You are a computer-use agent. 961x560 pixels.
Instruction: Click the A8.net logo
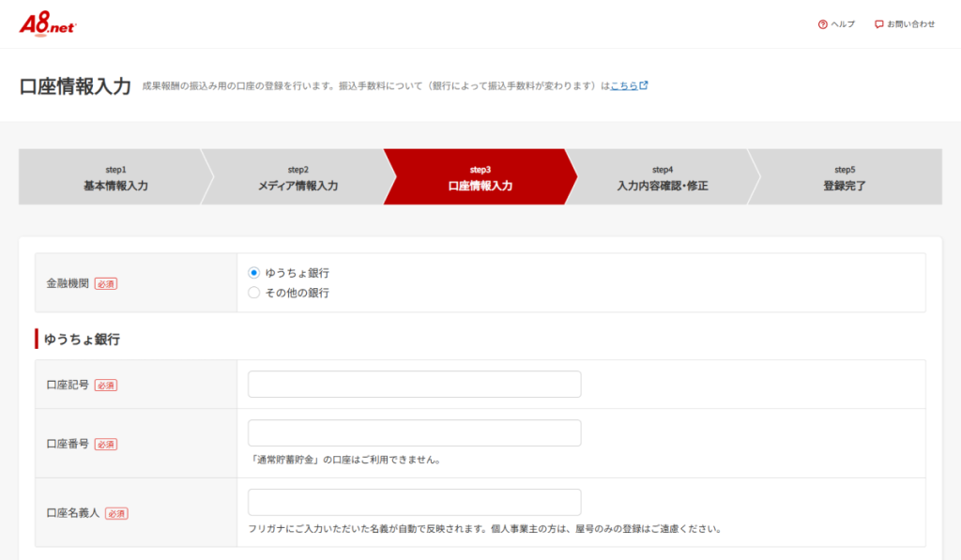(x=48, y=24)
